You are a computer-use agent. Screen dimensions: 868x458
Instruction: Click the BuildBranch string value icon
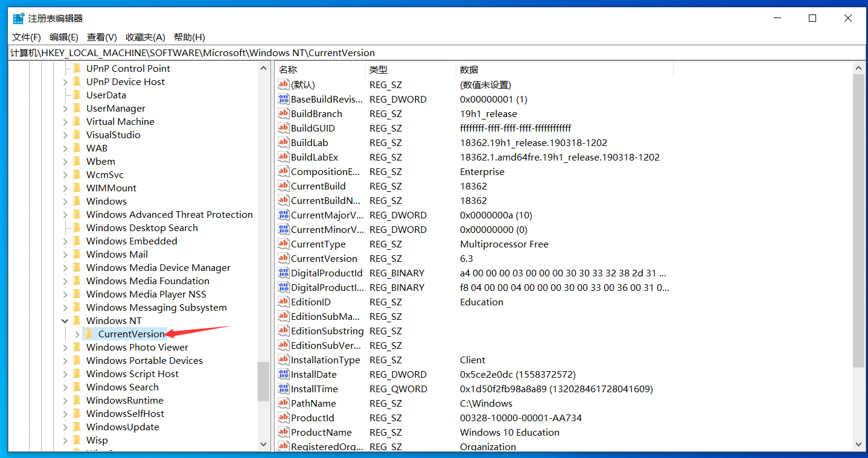point(283,113)
